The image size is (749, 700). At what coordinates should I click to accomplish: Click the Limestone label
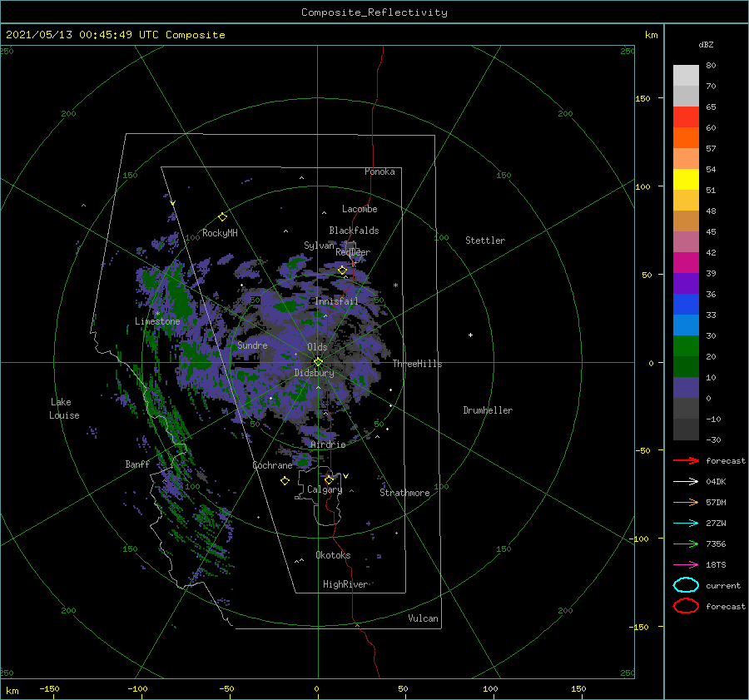click(x=157, y=321)
